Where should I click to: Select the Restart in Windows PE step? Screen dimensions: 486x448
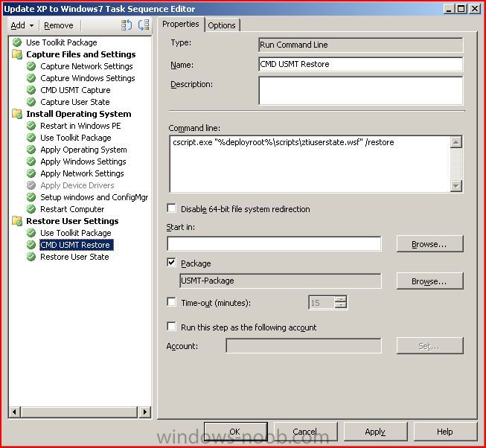tap(80, 126)
